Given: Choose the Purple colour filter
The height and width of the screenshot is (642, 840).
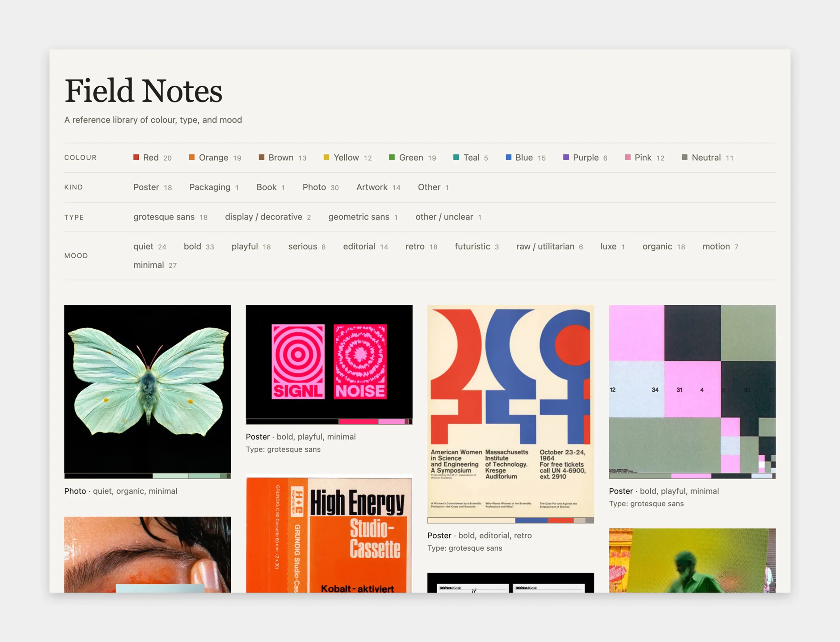Looking at the screenshot, I should click(x=585, y=157).
